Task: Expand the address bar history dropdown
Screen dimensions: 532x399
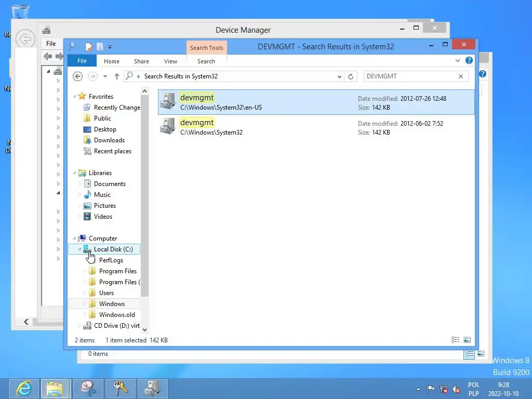Action: click(x=339, y=77)
